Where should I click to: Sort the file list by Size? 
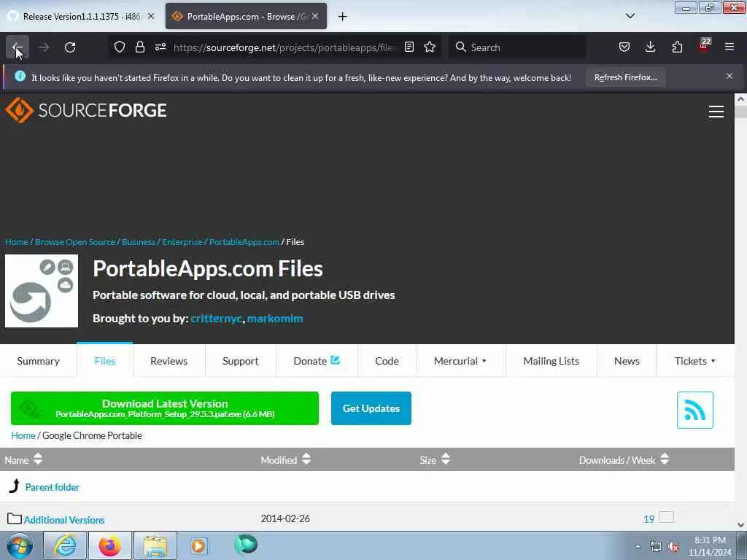click(435, 460)
